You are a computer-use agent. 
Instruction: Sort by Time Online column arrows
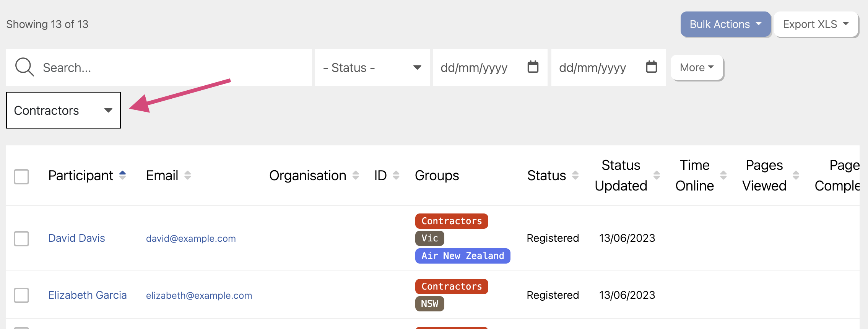[x=723, y=175]
